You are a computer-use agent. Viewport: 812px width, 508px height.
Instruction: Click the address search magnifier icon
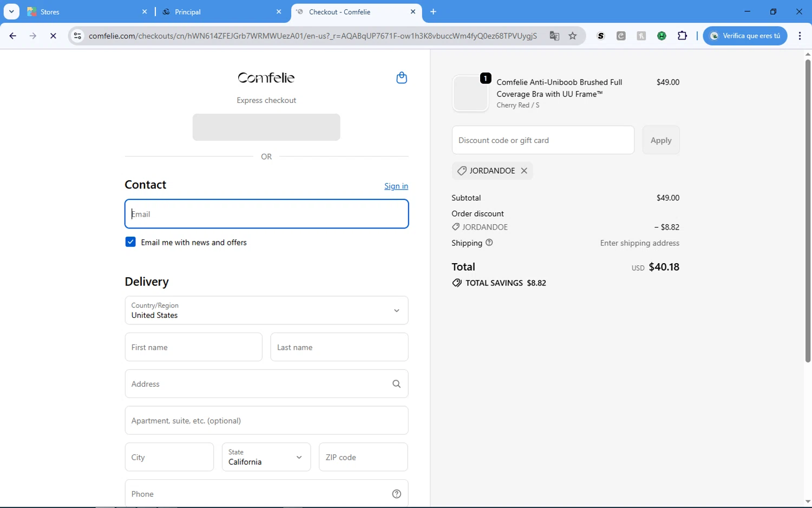point(396,384)
